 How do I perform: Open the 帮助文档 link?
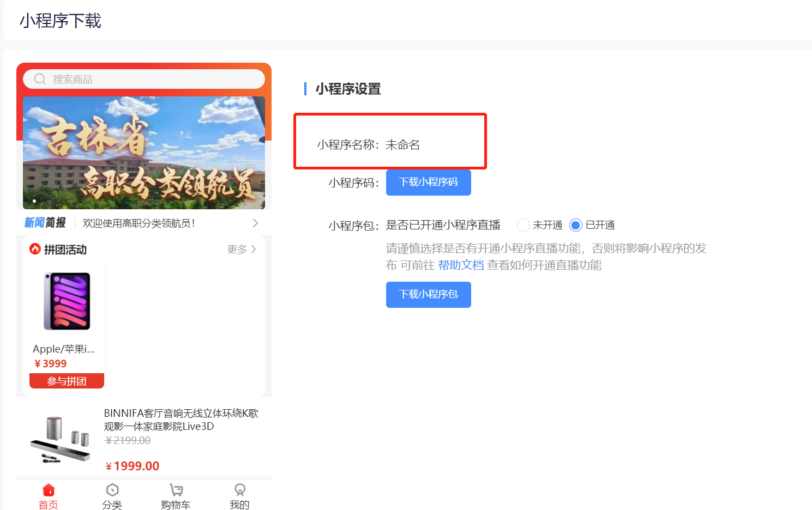(x=461, y=265)
